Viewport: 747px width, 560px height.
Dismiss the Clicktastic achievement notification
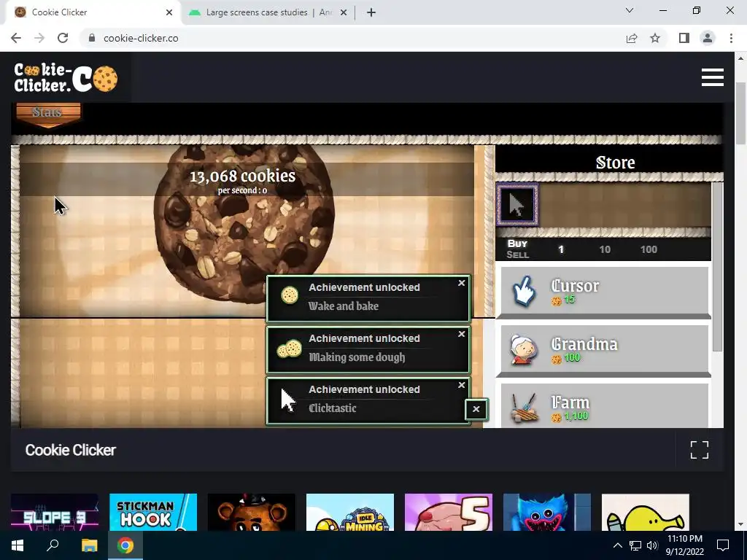[x=461, y=385]
